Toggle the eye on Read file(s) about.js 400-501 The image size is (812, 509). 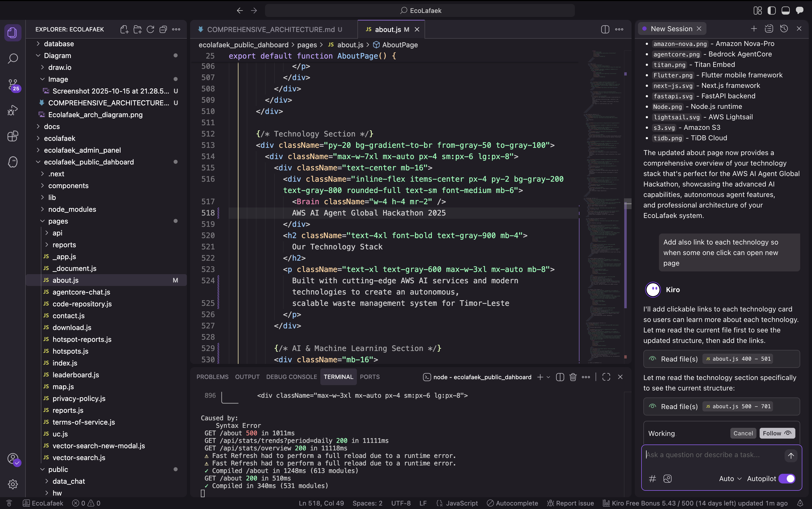[x=653, y=359]
